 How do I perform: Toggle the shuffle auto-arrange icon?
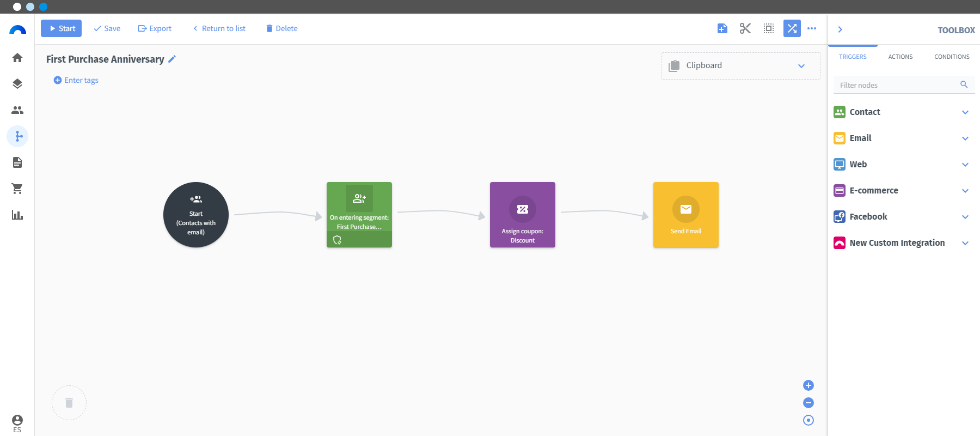pos(792,28)
